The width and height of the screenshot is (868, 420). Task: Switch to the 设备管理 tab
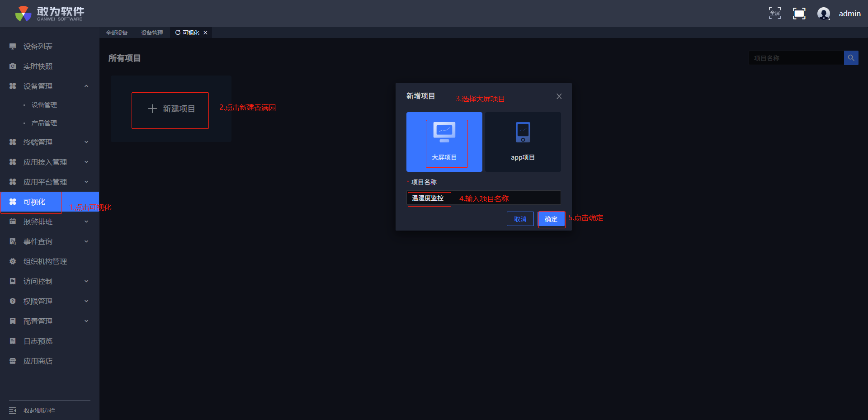[x=152, y=33]
